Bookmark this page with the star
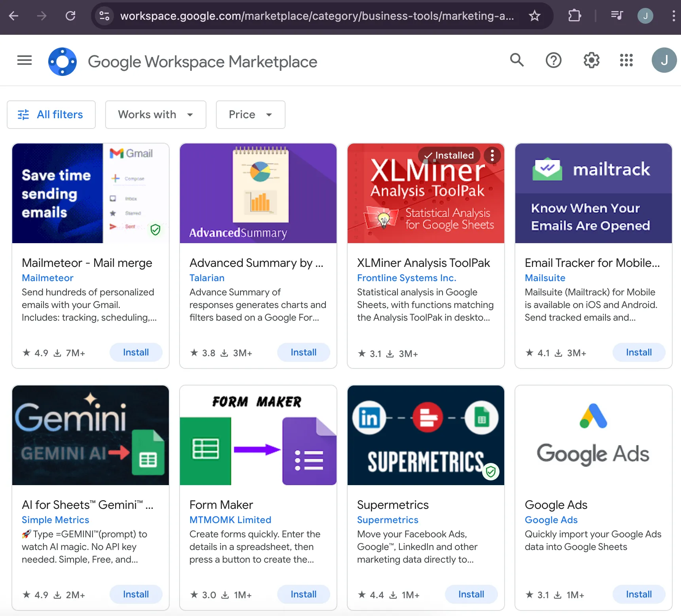The height and width of the screenshot is (616, 681). [535, 16]
